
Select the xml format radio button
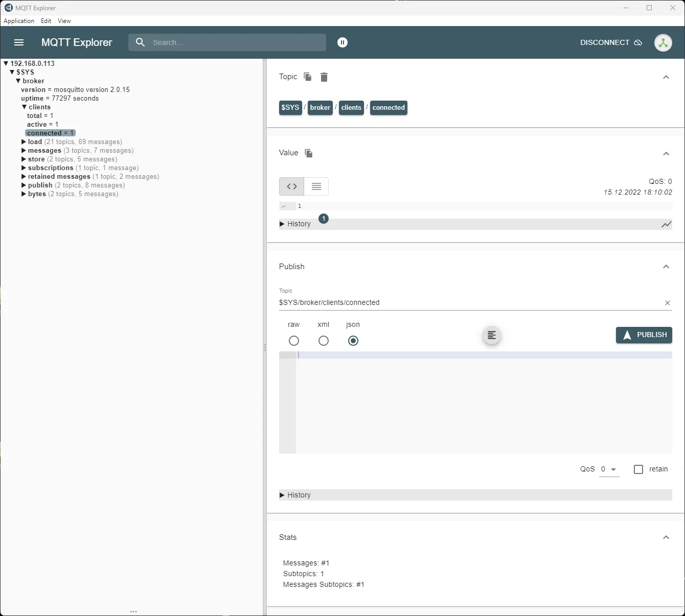tap(324, 341)
